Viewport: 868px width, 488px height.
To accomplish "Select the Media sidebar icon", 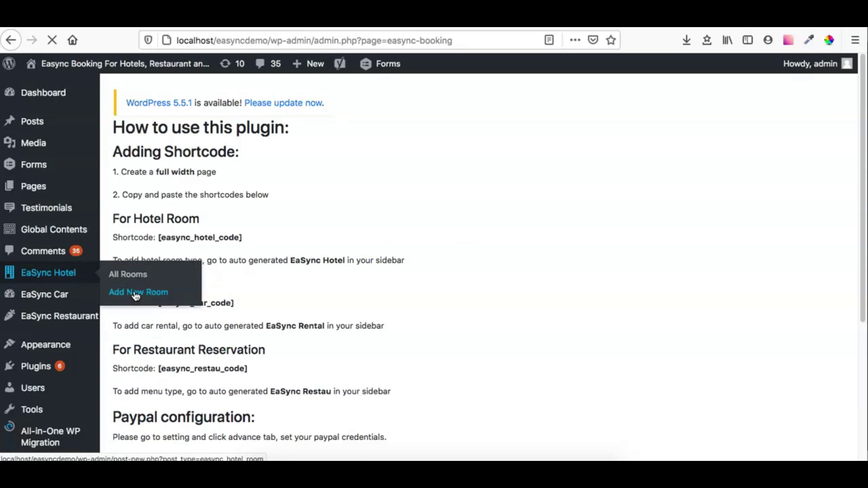I will 10,143.
